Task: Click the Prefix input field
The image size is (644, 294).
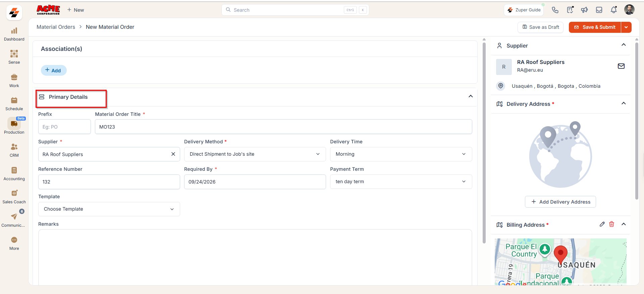Action: 64,127
